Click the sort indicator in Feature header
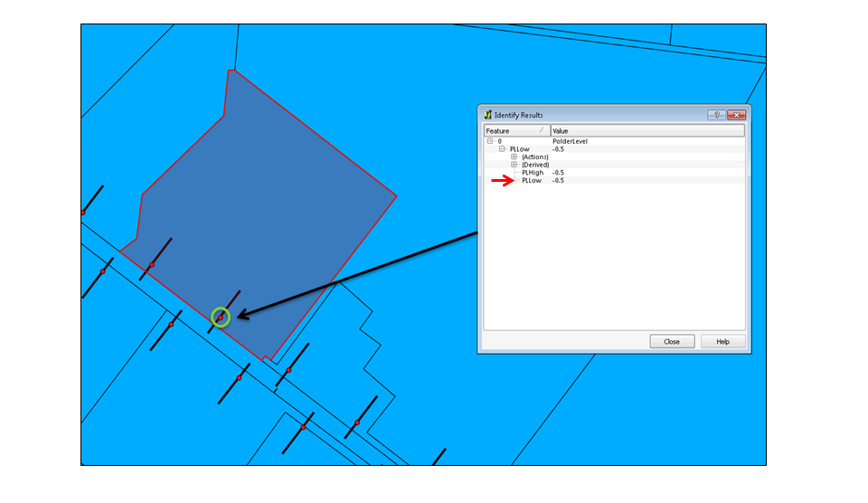 click(x=542, y=130)
